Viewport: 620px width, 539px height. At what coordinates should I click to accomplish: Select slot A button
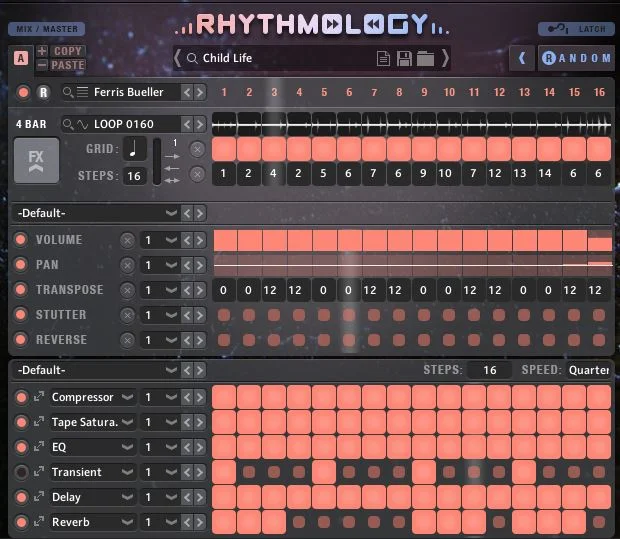(x=21, y=58)
